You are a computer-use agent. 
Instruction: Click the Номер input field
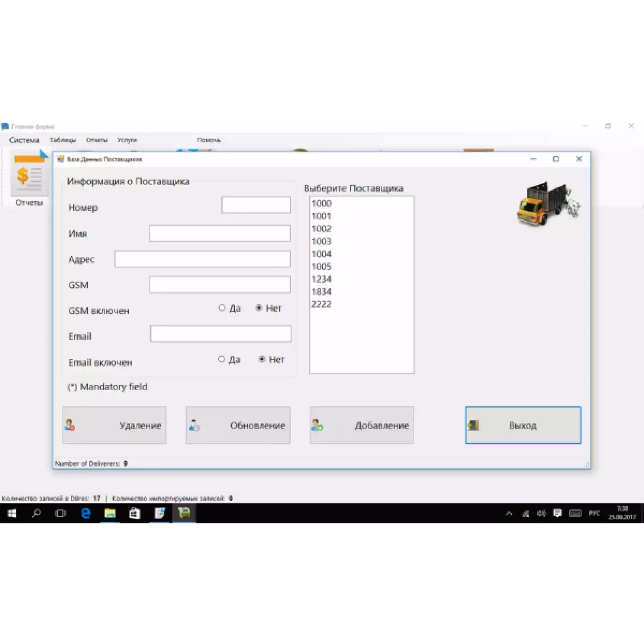tap(256, 205)
